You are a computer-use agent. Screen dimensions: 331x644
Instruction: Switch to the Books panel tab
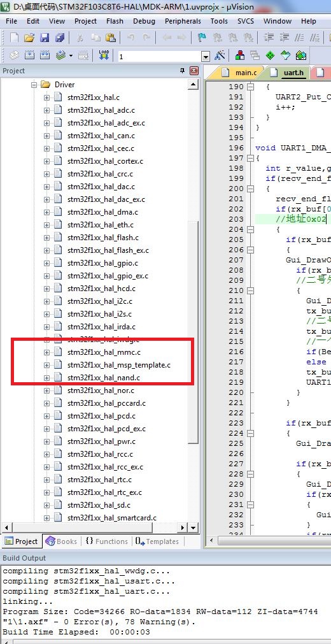[x=62, y=541]
